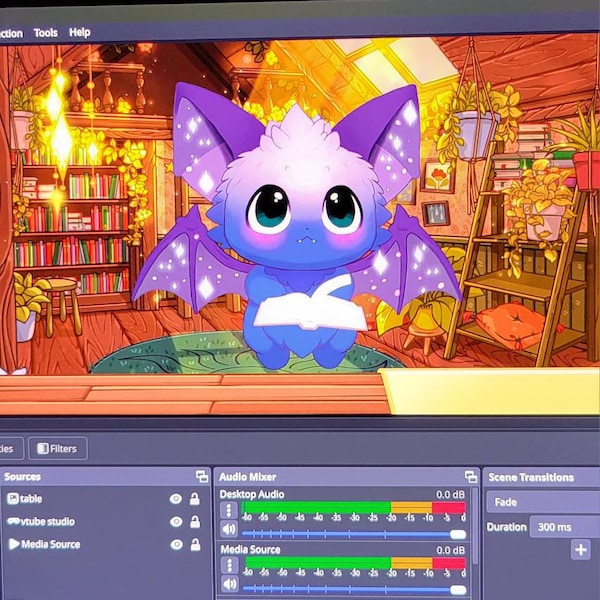Image resolution: width=600 pixels, height=600 pixels.
Task: Click the play icon beside Media Source
Action: pyautogui.click(x=14, y=544)
